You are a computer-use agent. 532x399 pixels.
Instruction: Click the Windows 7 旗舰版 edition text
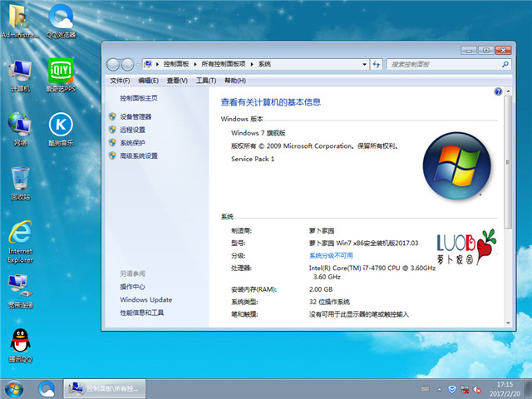[x=259, y=133]
